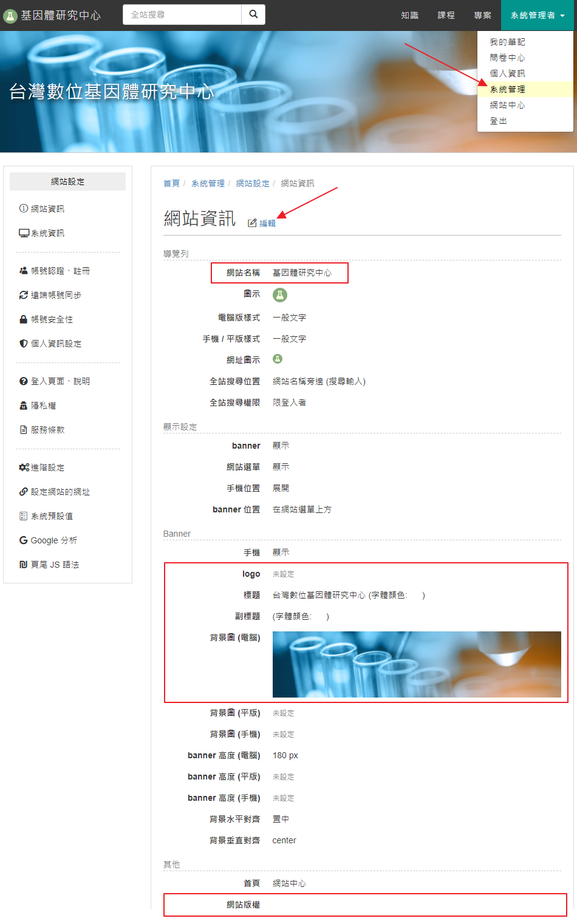
Task: Open 登入頁面、說明 with the question icon
Action: [x=55, y=381]
